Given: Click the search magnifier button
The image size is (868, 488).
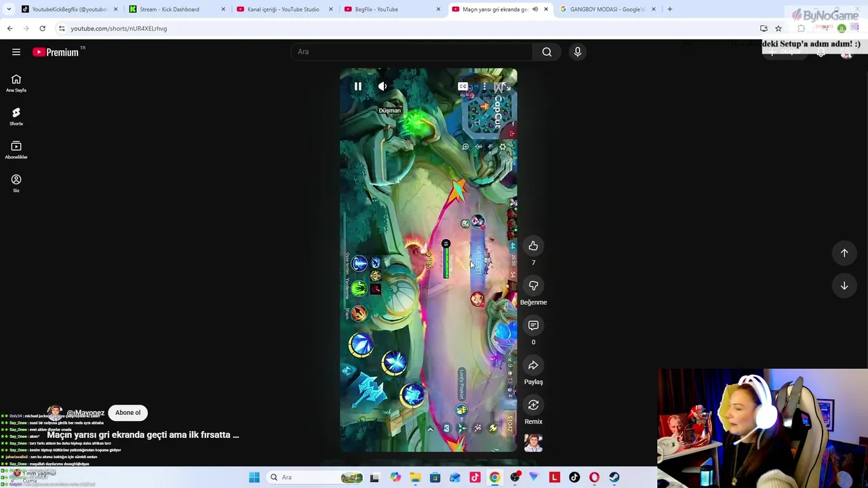Looking at the screenshot, I should 547,52.
